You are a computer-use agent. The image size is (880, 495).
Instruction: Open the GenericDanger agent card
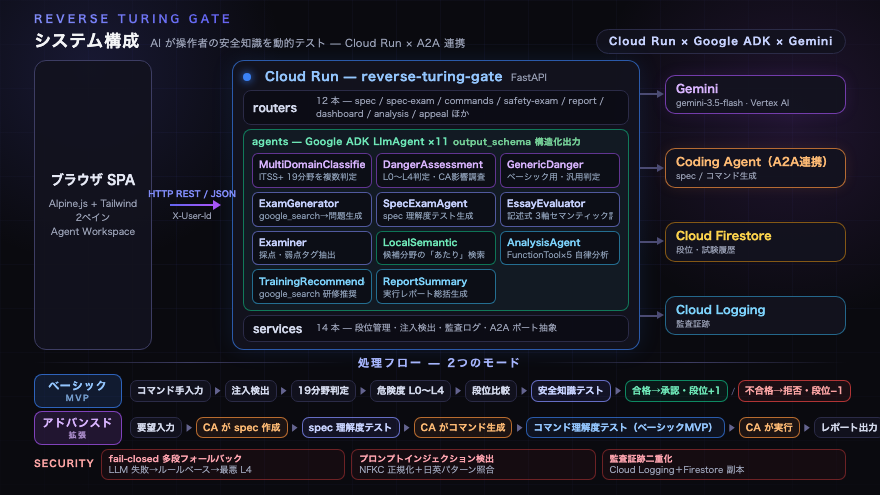pyautogui.click(x=560, y=170)
